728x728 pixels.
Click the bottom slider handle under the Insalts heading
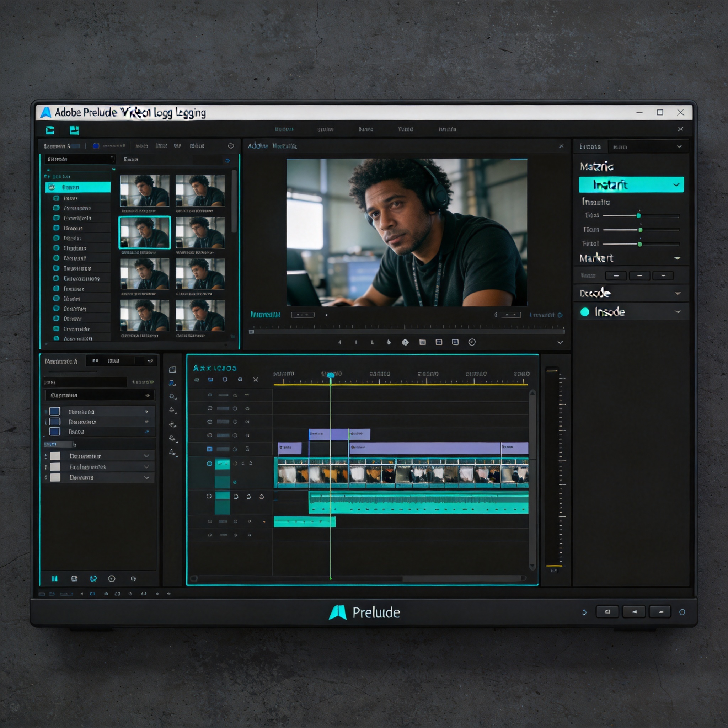click(640, 244)
